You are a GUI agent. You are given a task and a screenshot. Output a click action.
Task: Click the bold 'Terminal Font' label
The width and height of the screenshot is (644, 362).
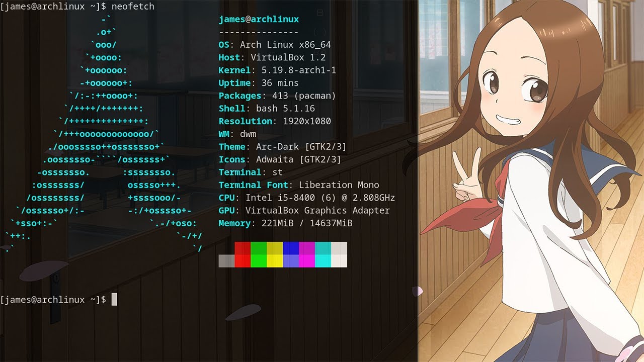[253, 185]
